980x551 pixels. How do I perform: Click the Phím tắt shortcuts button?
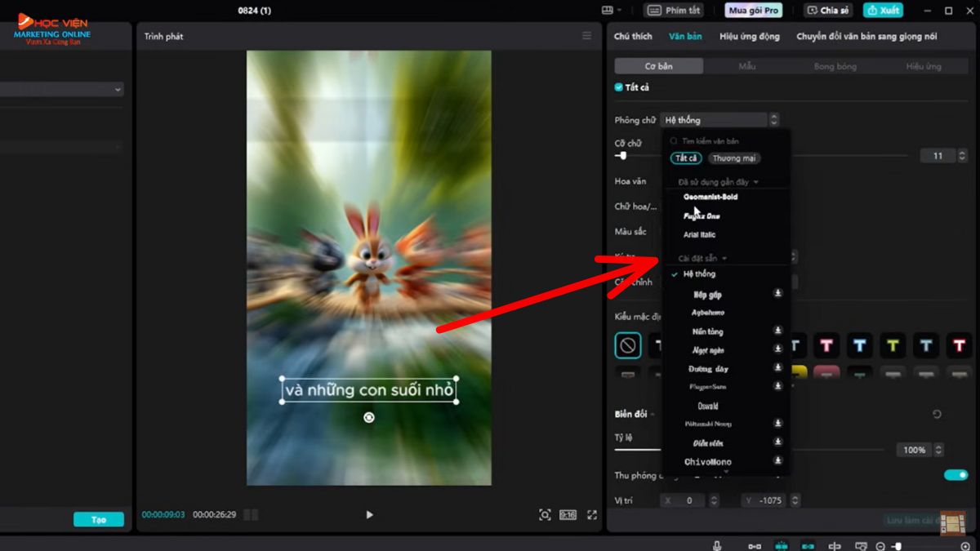click(x=675, y=11)
